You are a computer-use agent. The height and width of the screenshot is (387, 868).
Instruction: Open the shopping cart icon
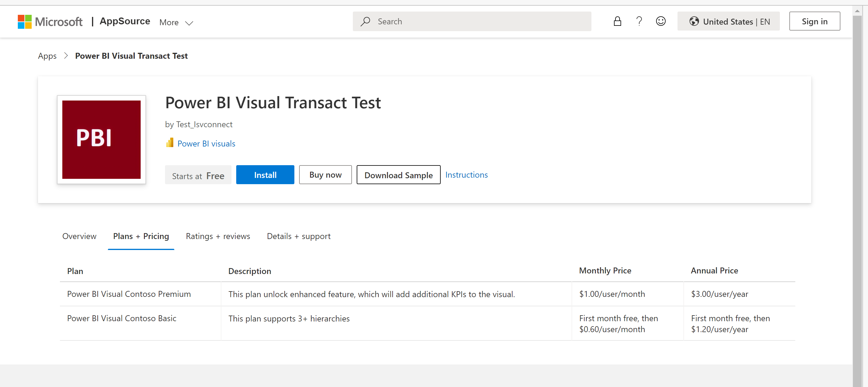tap(617, 21)
